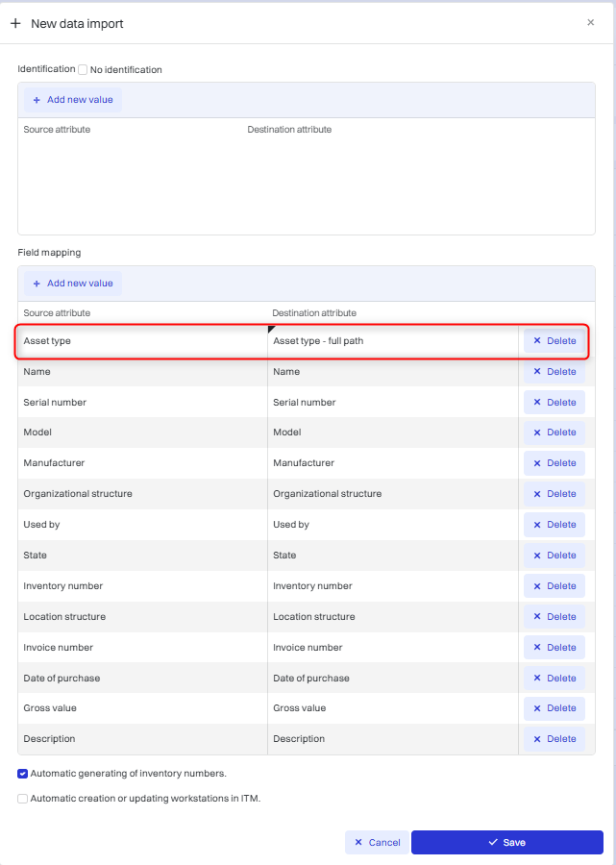The height and width of the screenshot is (865, 616).
Task: Delete the Used by mapping row
Action: coord(554,525)
